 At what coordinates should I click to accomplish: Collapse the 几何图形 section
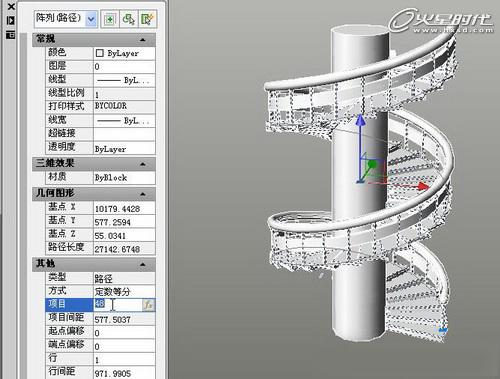143,194
